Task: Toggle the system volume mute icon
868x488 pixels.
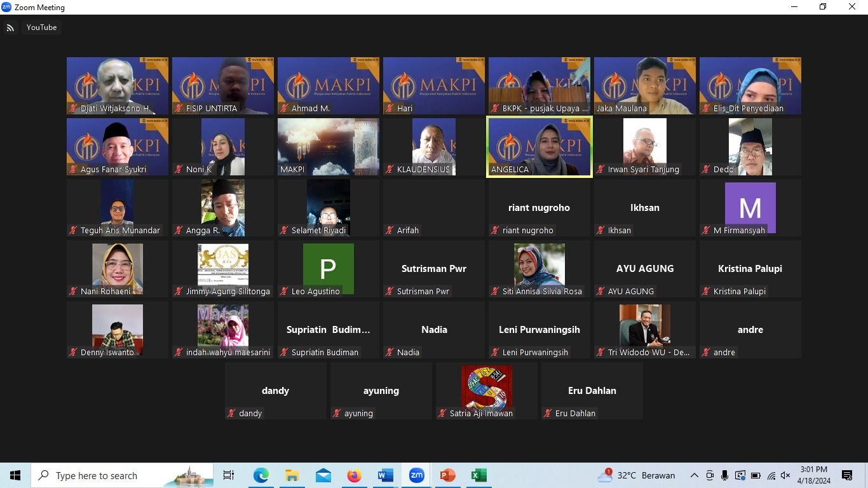Action: [785, 475]
